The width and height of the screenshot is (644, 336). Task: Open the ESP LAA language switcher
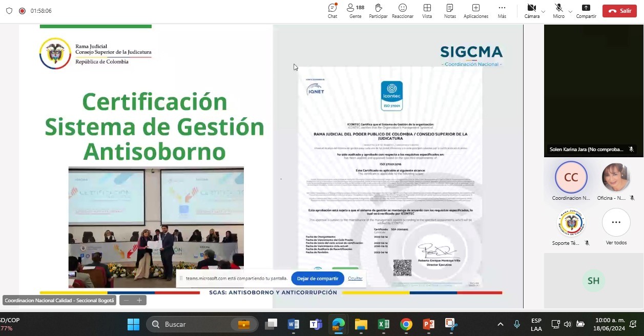point(536,324)
